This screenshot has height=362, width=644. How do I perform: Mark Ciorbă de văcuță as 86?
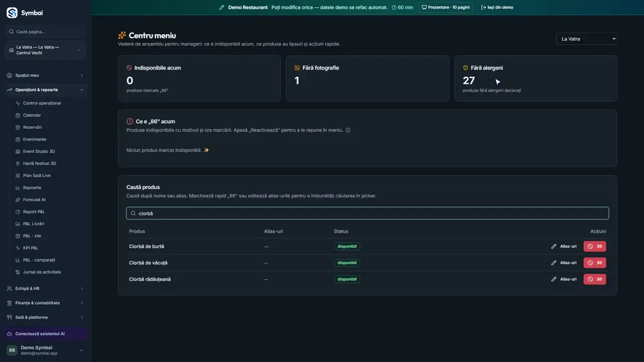click(595, 263)
